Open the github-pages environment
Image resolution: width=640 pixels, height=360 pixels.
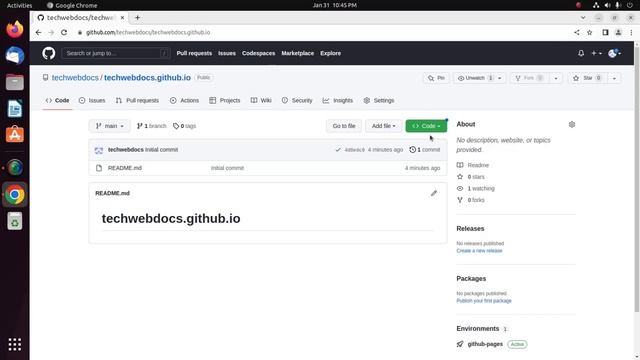tap(485, 344)
